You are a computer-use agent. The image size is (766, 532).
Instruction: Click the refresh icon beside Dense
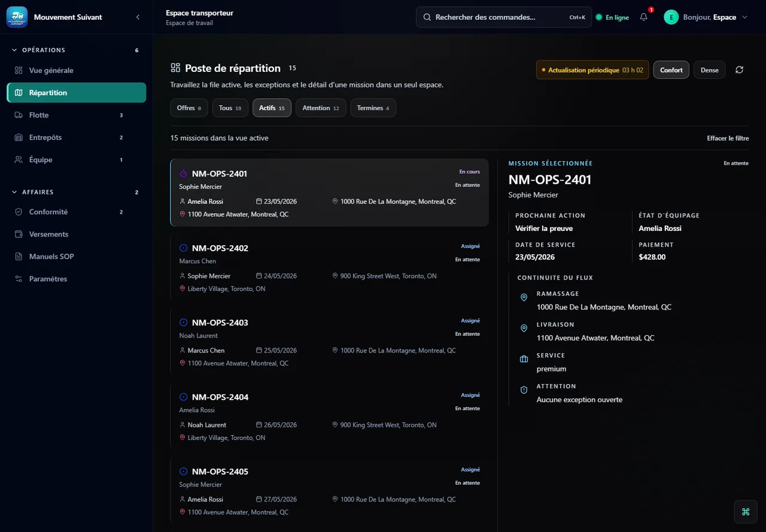point(740,70)
